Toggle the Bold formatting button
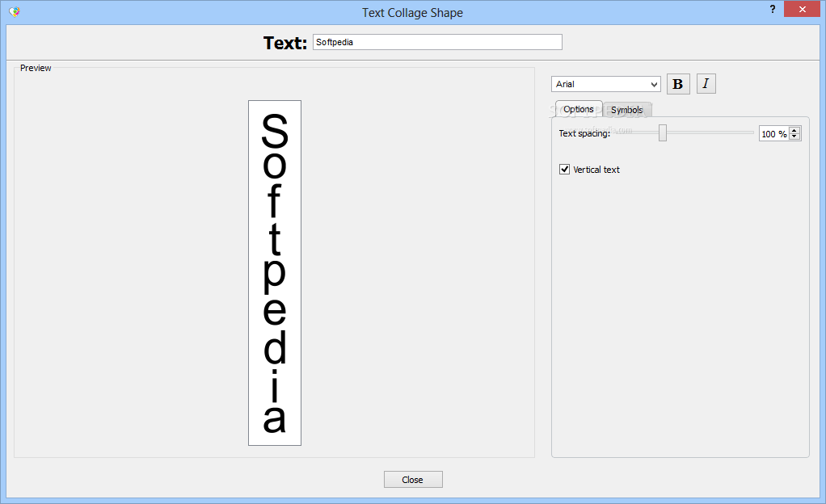Image resolution: width=826 pixels, height=504 pixels. (678, 84)
